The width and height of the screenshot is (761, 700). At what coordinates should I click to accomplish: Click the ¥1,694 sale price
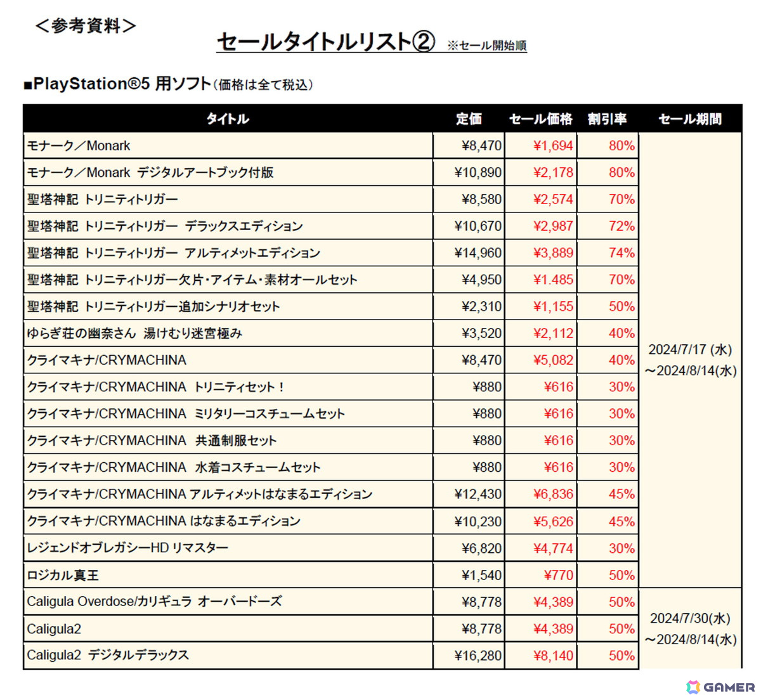553,146
